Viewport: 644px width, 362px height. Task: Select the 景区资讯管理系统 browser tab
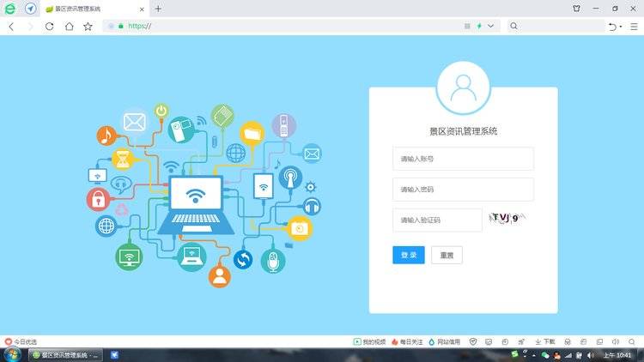coord(93,9)
